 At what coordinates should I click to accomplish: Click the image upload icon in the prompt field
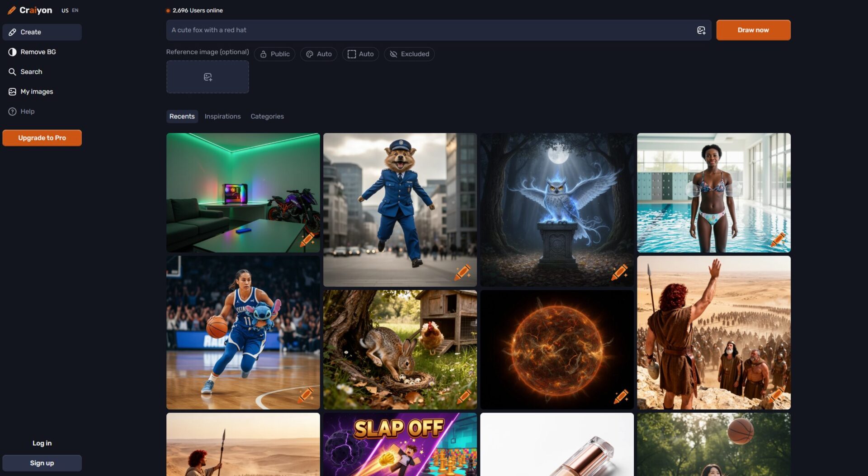coord(701,30)
